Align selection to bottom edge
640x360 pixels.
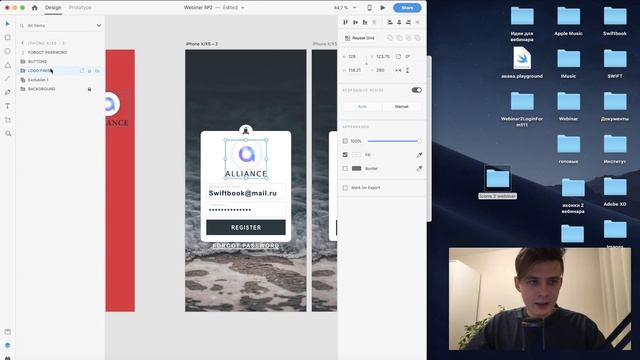pyautogui.click(x=364, y=22)
